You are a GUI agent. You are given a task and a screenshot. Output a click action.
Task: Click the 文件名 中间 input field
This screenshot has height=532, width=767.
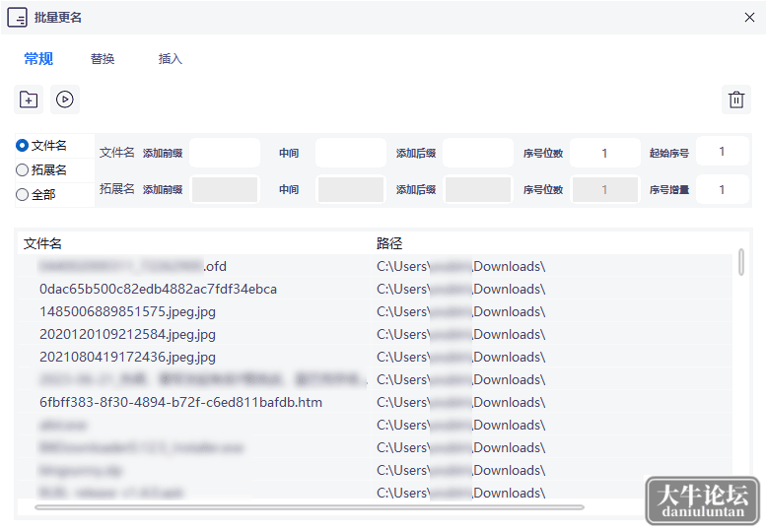click(x=351, y=153)
